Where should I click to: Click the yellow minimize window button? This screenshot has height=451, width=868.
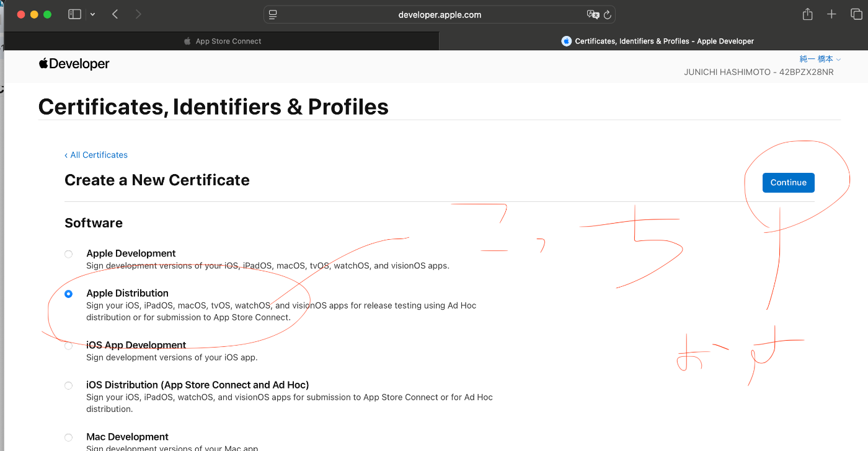tap(34, 14)
